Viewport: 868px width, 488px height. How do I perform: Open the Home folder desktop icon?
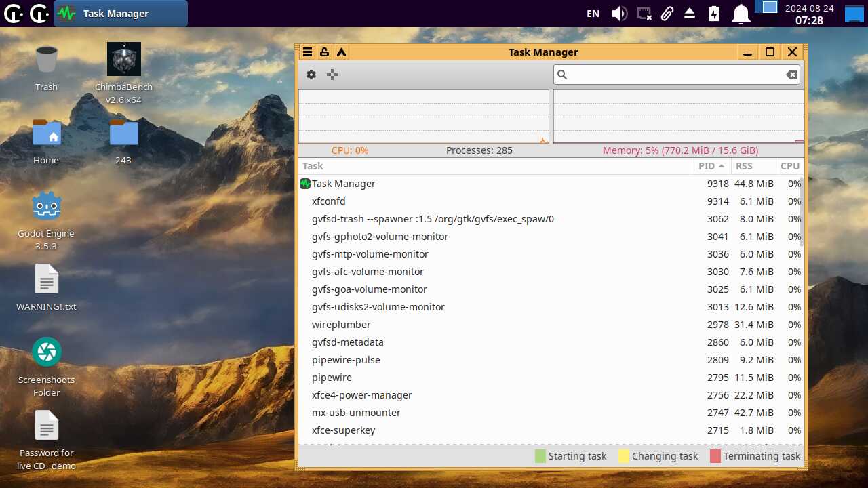(46, 140)
